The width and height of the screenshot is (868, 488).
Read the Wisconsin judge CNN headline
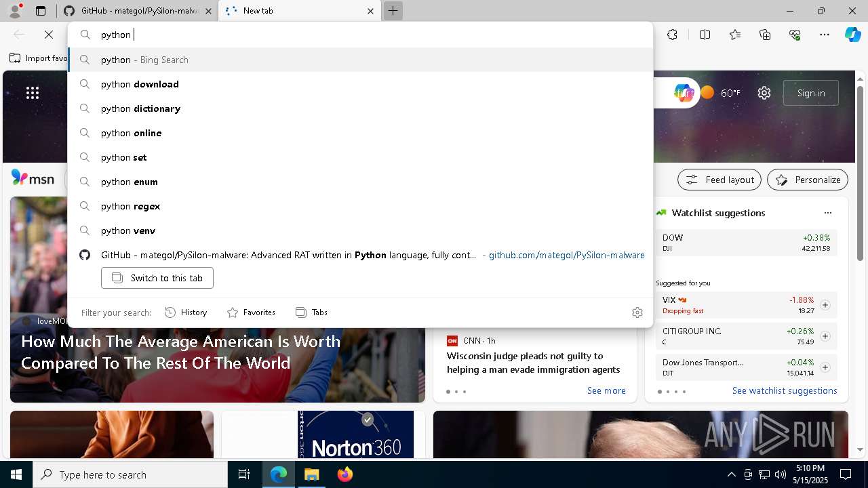(533, 363)
